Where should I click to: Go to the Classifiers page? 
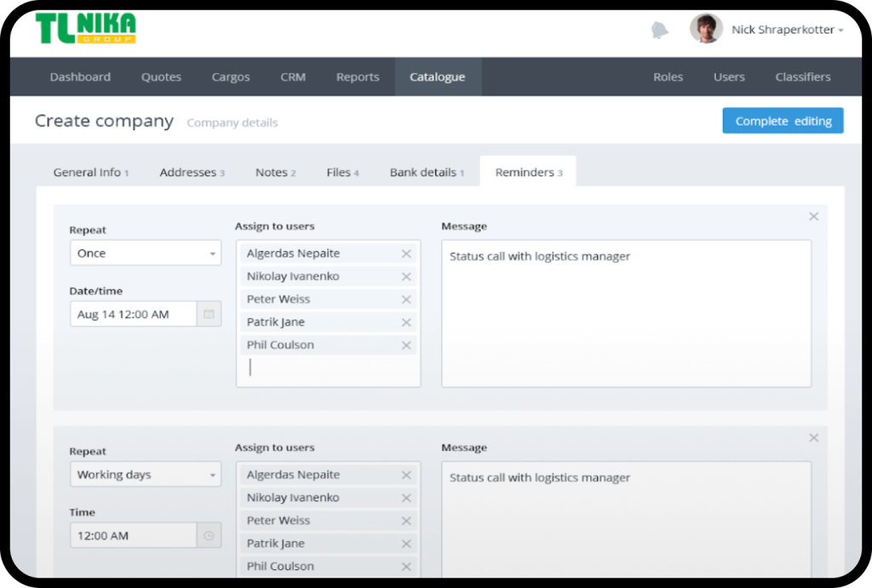click(x=802, y=77)
